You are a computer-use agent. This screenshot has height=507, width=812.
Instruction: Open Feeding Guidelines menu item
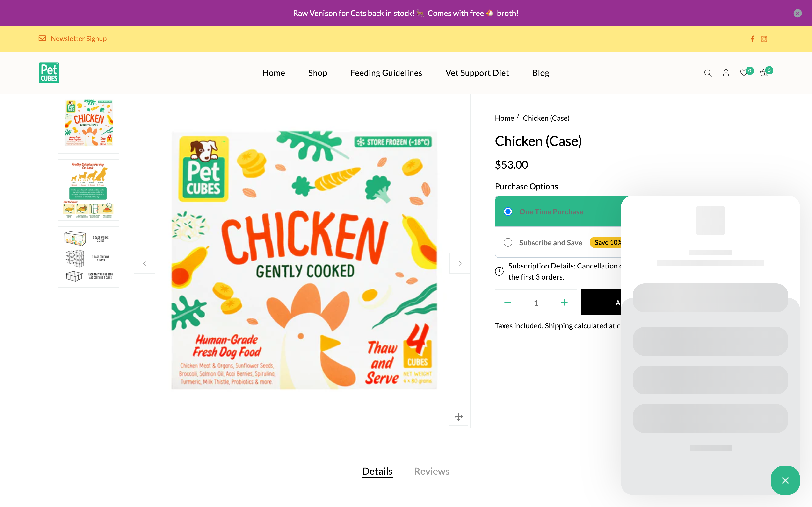coord(386,73)
